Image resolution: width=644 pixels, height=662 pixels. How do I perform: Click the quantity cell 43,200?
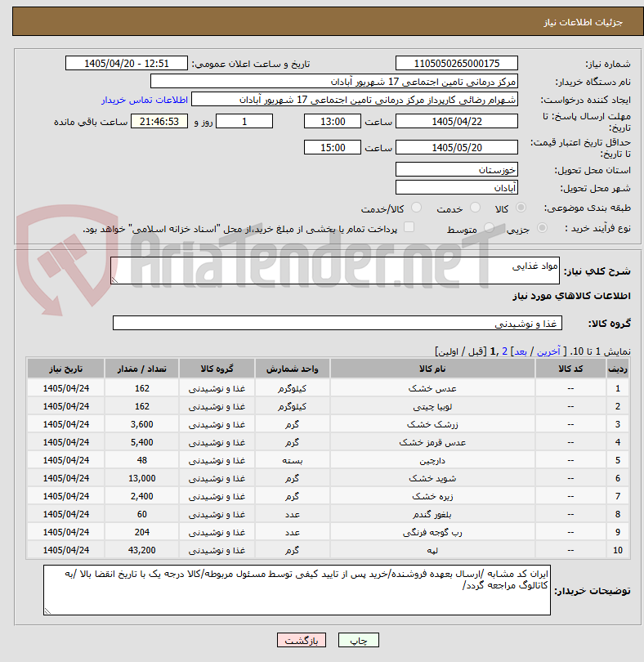(x=142, y=550)
